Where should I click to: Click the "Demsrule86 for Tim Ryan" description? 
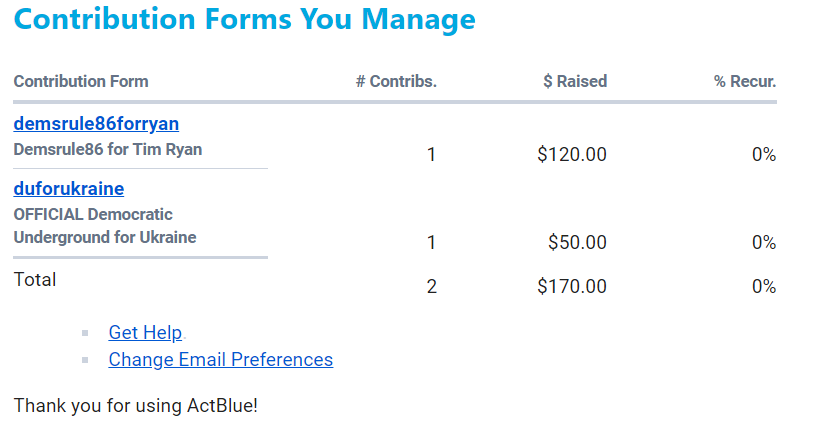[109, 150]
